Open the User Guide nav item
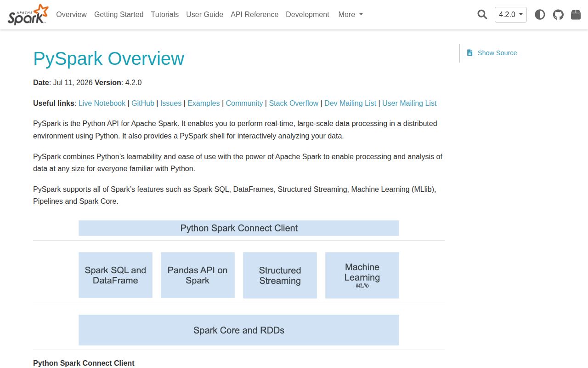Image resolution: width=588 pixels, height=368 pixels. (204, 14)
